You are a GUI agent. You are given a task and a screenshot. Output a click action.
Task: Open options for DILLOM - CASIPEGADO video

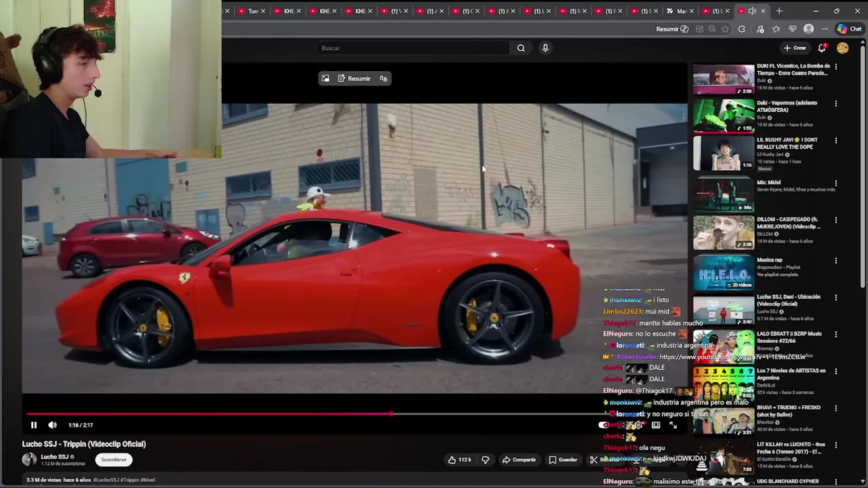pos(835,221)
